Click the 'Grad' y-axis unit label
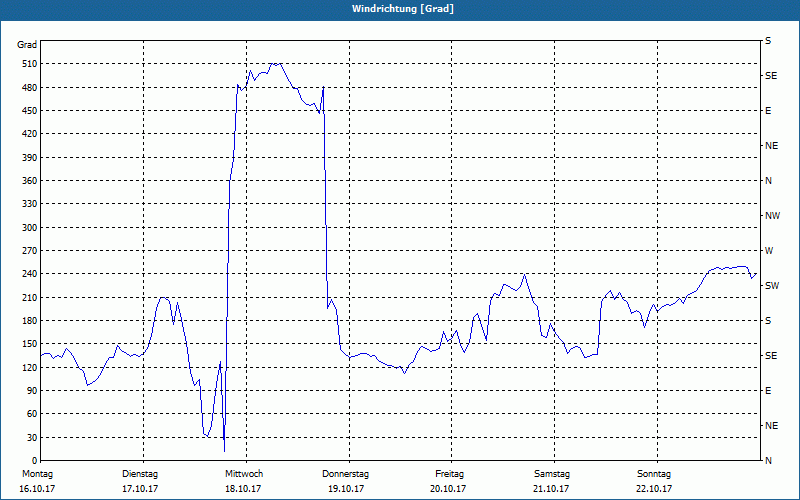 (x=27, y=45)
